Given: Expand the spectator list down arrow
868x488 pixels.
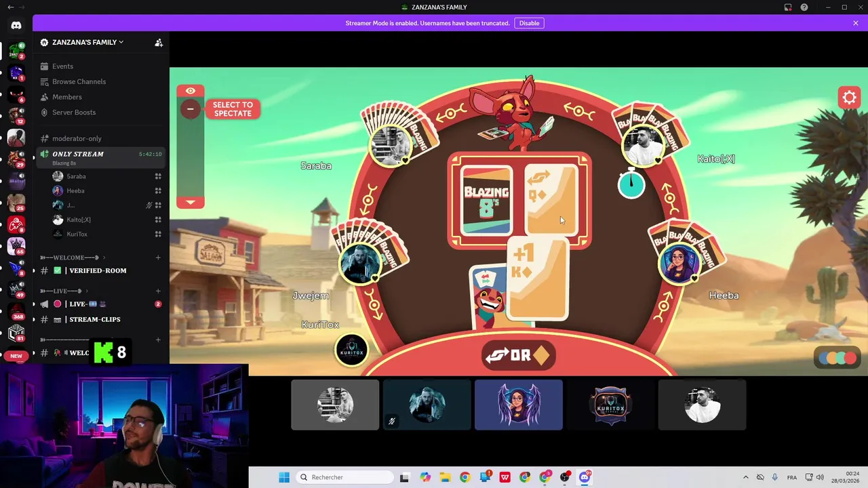Looking at the screenshot, I should coord(191,202).
